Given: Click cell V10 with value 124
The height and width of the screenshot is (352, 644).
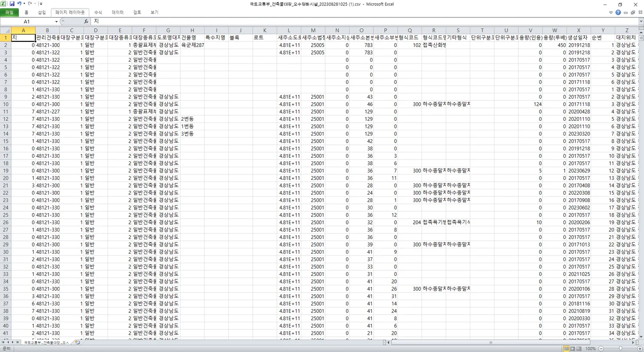Looking at the screenshot, I should tap(531, 104).
